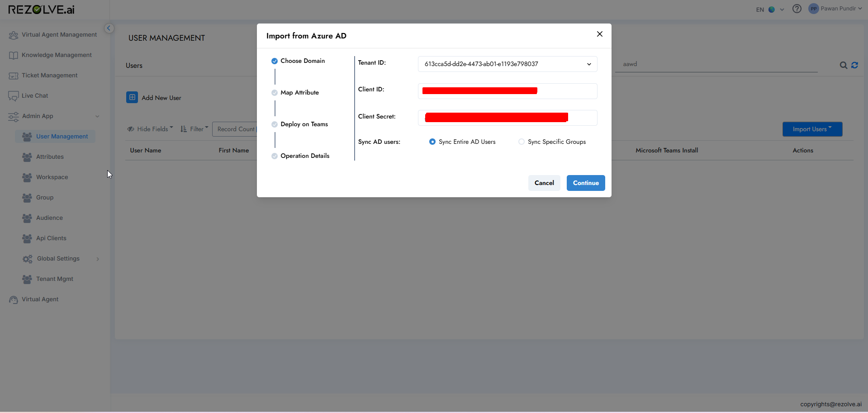Click the refresh users icon
Image resolution: width=868 pixels, height=413 pixels.
[854, 65]
